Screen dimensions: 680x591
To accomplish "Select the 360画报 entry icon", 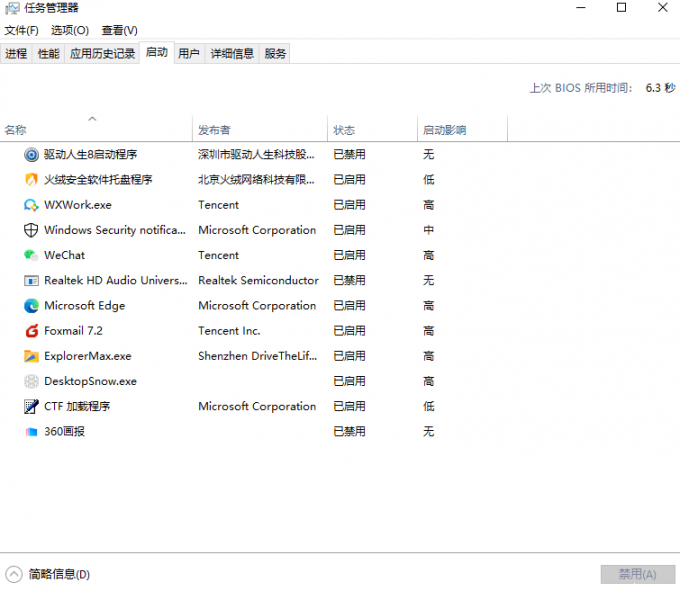I will [31, 431].
